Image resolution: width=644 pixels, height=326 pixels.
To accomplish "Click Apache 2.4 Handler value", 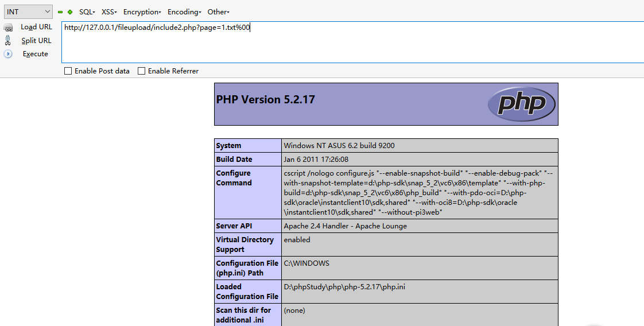I will 346,226.
